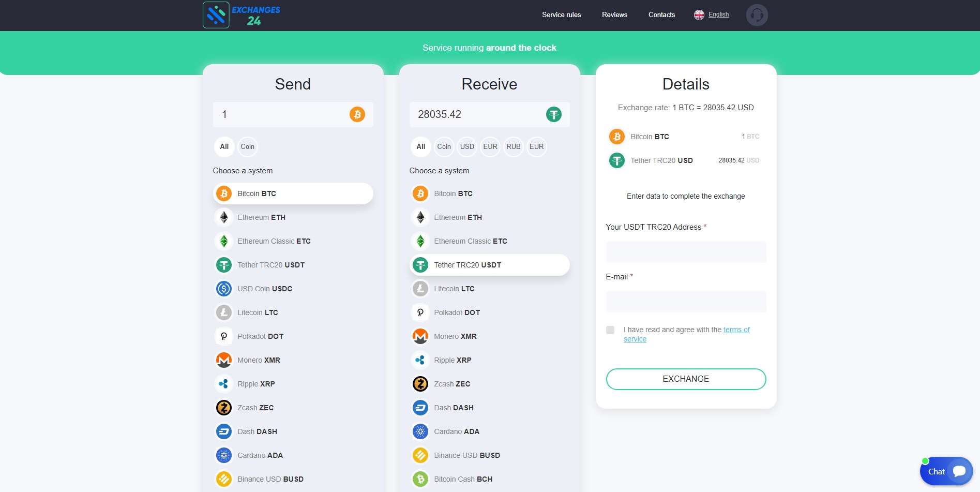Select Zcash ZEC in Send list

pyautogui.click(x=293, y=408)
